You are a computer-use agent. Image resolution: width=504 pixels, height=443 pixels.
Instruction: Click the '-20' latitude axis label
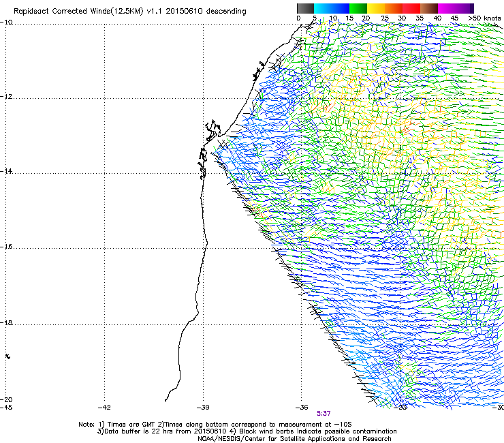coord(7,399)
